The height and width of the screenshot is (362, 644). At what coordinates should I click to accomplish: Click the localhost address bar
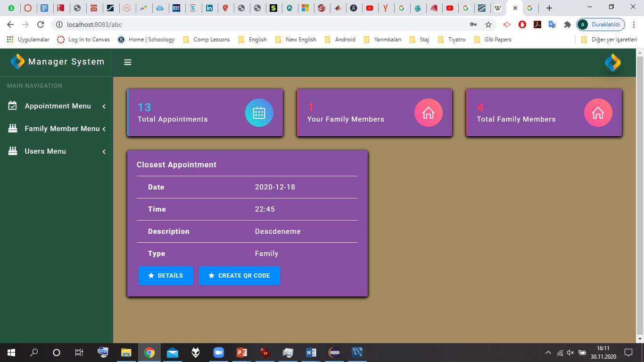tap(259, 25)
